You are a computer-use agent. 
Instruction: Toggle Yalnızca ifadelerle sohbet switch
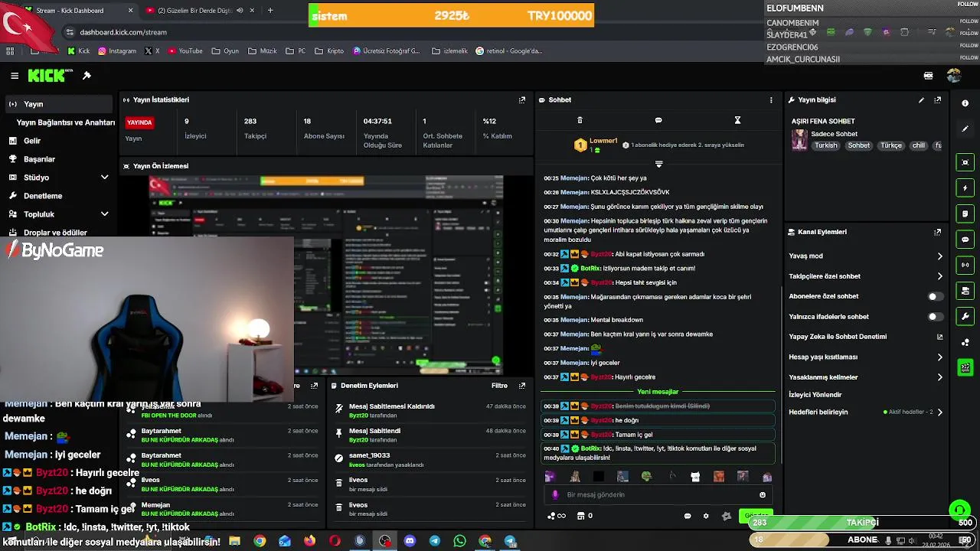click(x=936, y=316)
